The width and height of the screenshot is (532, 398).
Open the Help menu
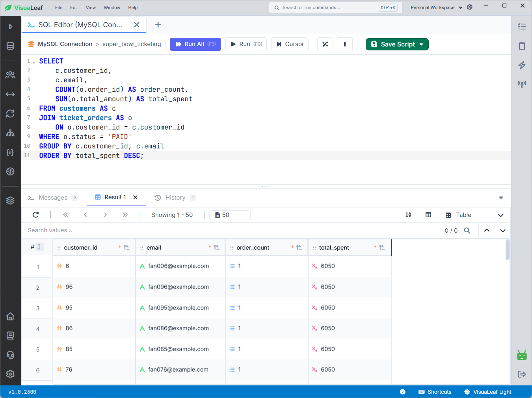tap(133, 7)
